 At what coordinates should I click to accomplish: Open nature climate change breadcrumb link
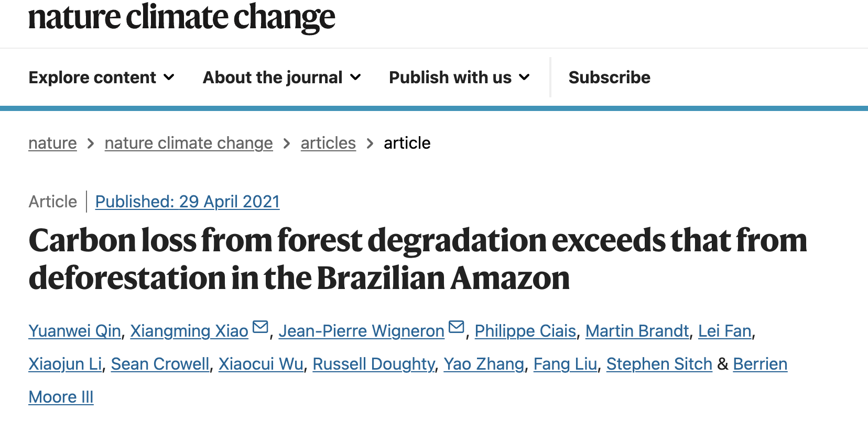tap(189, 143)
